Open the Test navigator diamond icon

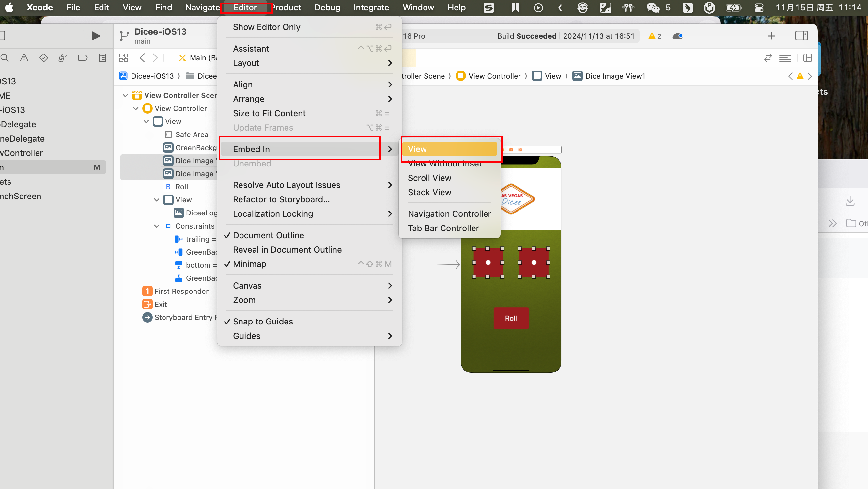43,58
